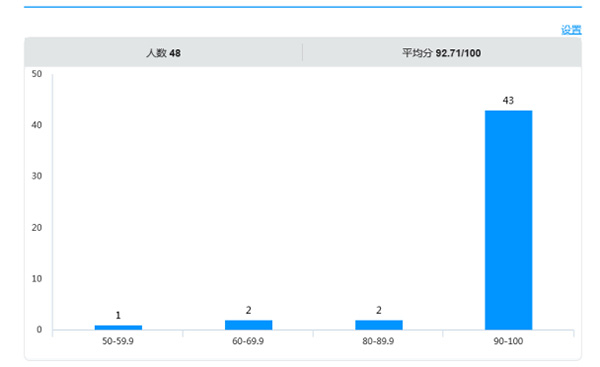Click the value label 2 above 80-89.9 bar

[x=379, y=310]
